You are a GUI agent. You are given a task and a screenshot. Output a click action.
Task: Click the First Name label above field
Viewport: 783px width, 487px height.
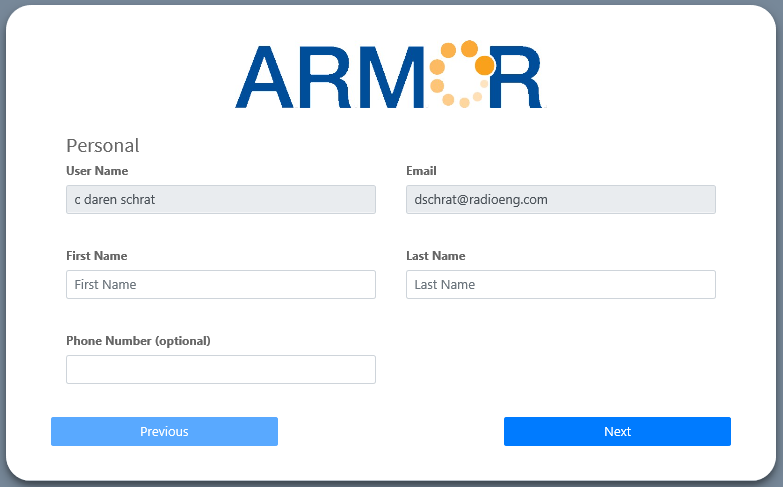(x=96, y=256)
